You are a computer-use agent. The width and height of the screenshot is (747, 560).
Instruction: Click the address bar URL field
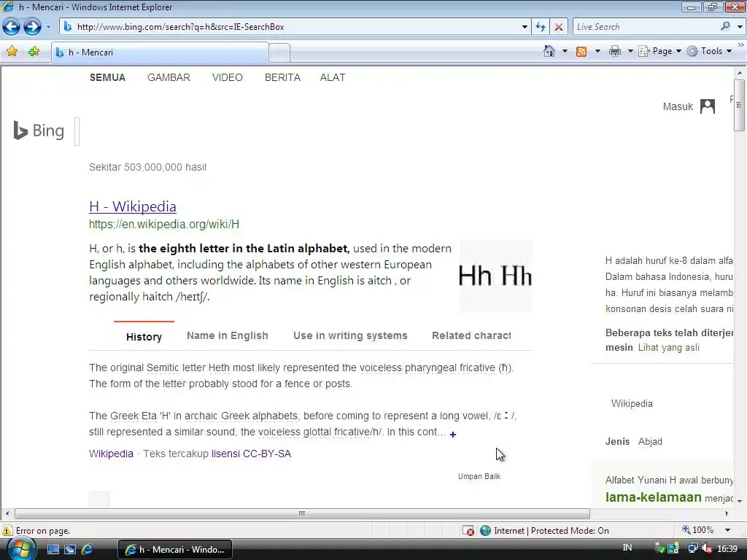(290, 27)
